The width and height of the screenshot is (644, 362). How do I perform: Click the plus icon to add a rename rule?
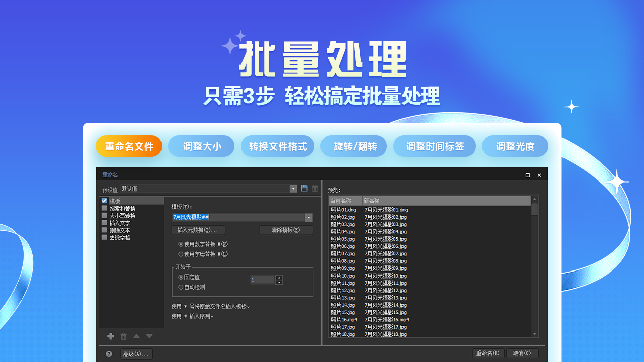[110, 336]
